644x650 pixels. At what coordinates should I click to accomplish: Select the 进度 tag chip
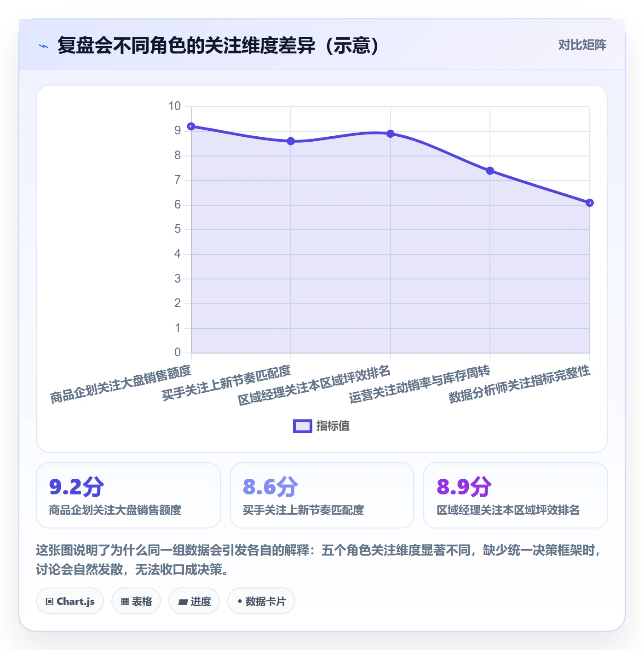tap(194, 601)
